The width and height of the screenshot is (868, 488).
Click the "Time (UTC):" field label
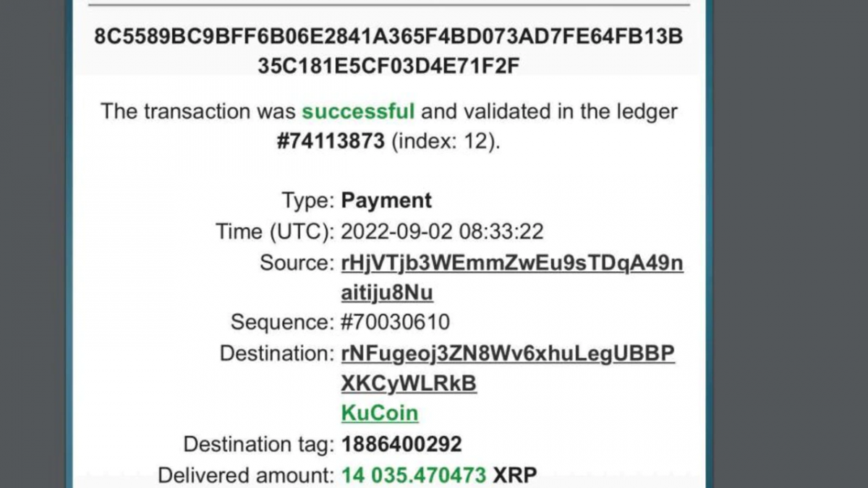[x=275, y=232]
